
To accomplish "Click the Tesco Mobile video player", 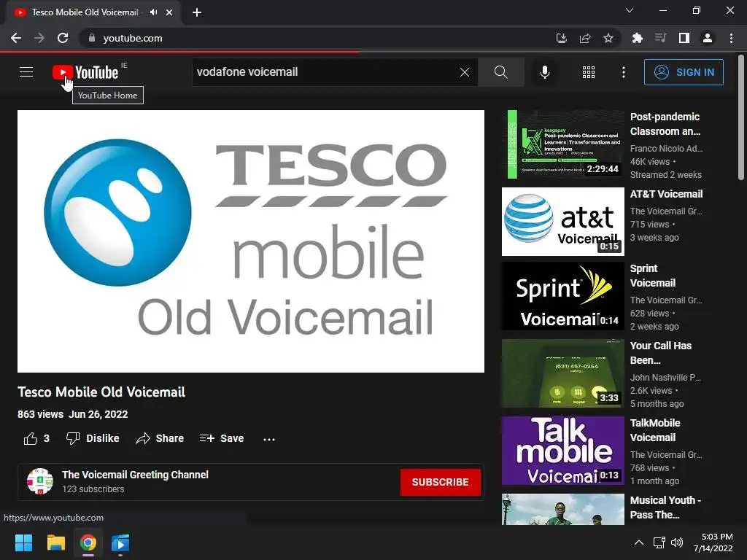I will 251,241.
